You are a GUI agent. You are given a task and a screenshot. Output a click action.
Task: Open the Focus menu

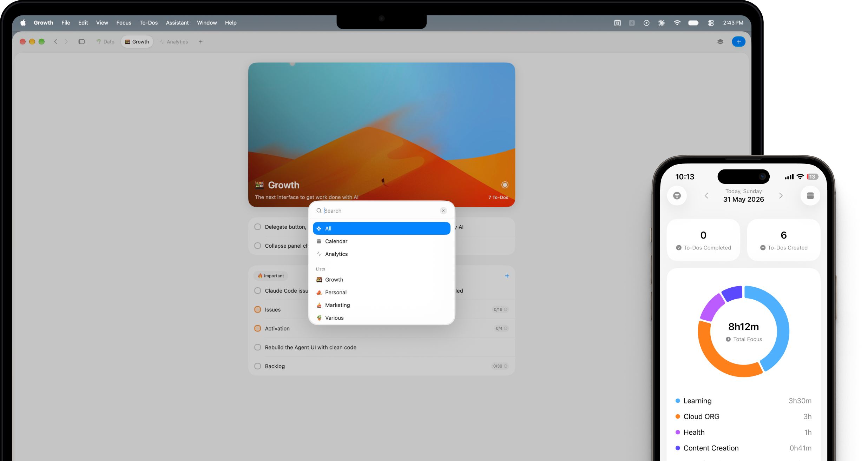coord(124,23)
